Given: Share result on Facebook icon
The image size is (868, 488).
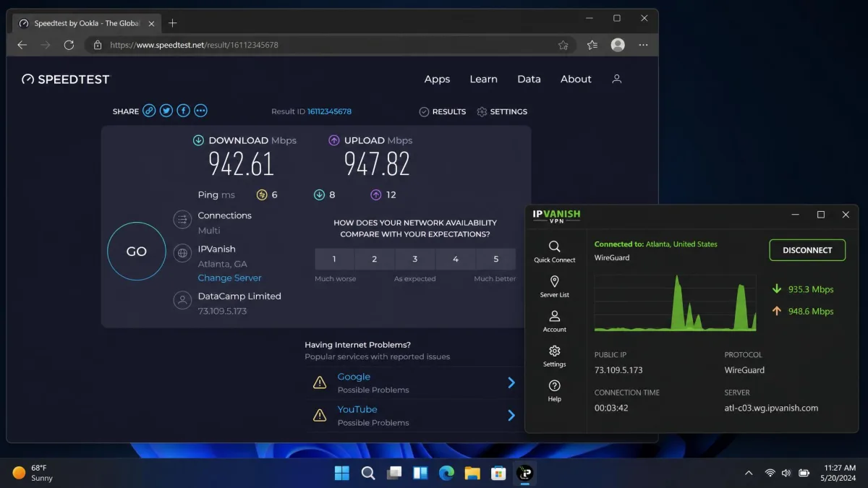Looking at the screenshot, I should (184, 111).
